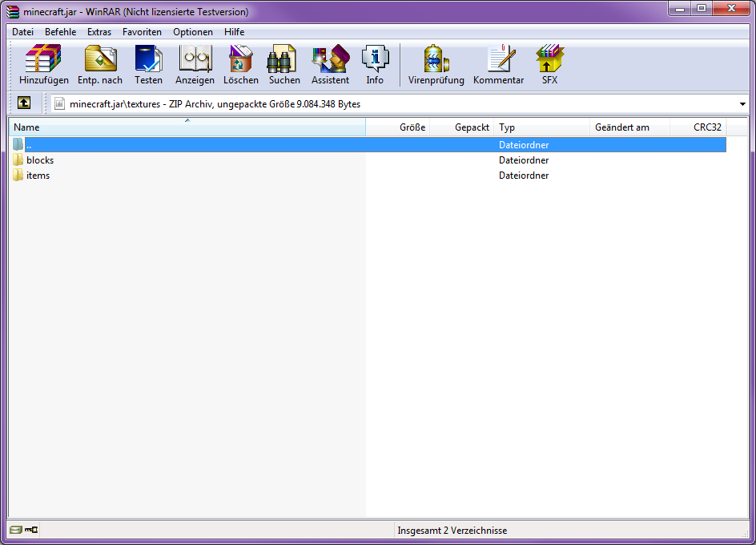Viewport: 756px width, 545px height.
Task: Sort by the Geändert am column header
Action: click(629, 127)
